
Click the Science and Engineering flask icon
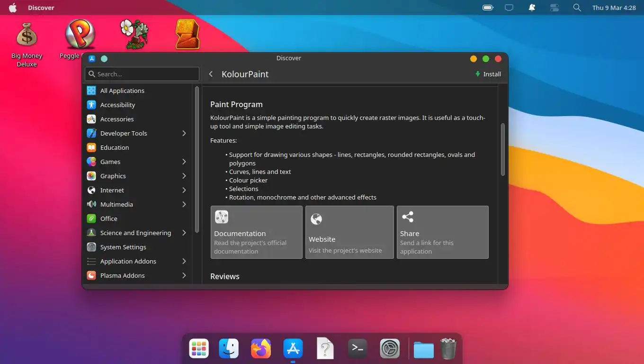click(x=91, y=233)
